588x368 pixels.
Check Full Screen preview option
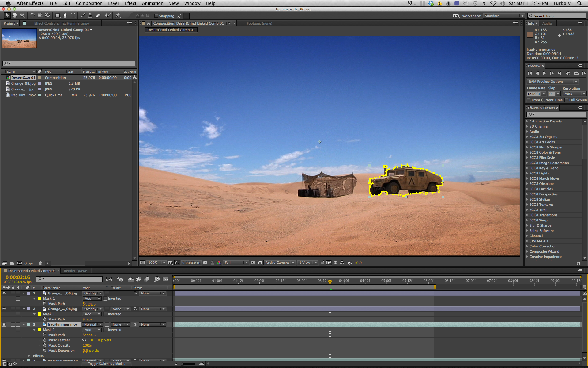click(567, 100)
